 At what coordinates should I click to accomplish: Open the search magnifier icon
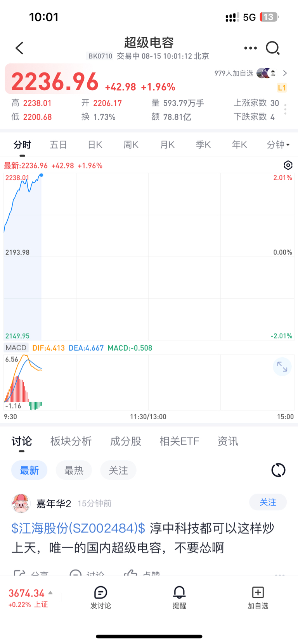273,48
